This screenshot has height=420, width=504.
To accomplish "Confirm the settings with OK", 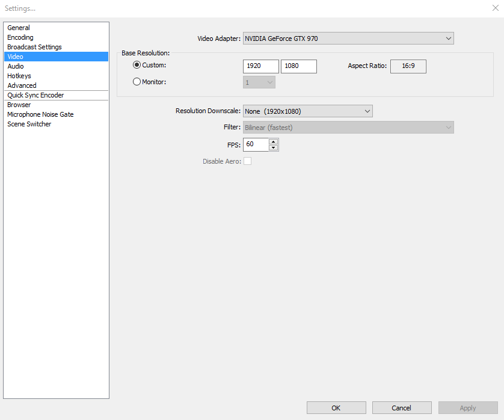I will (336, 408).
